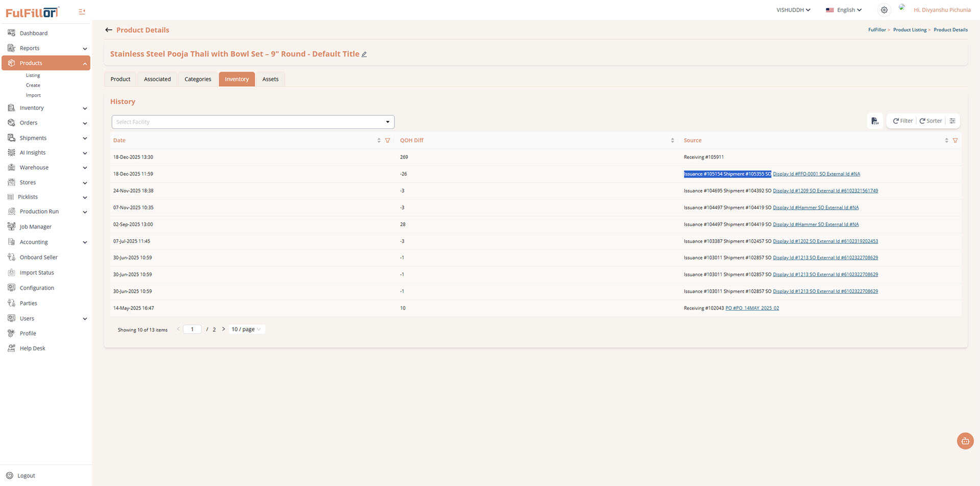Open the chatbot assistant icon
Viewport: 980px width, 486px height.
[x=965, y=441]
